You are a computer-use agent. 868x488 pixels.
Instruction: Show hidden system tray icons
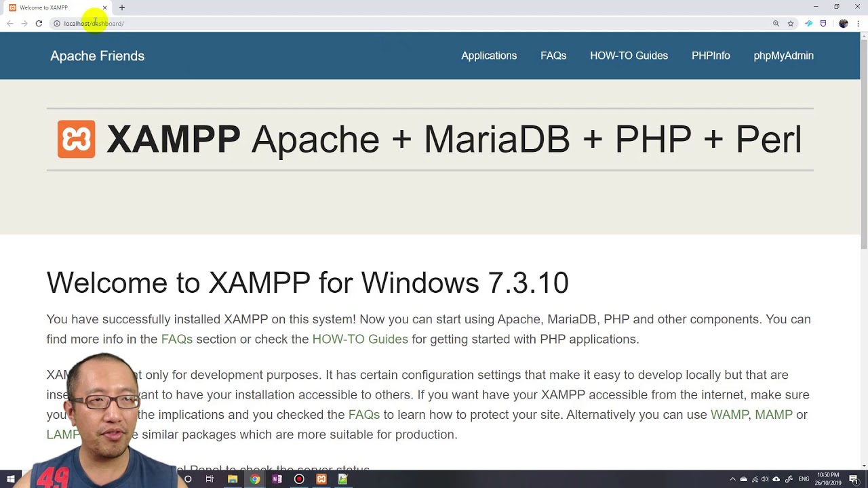(732, 479)
